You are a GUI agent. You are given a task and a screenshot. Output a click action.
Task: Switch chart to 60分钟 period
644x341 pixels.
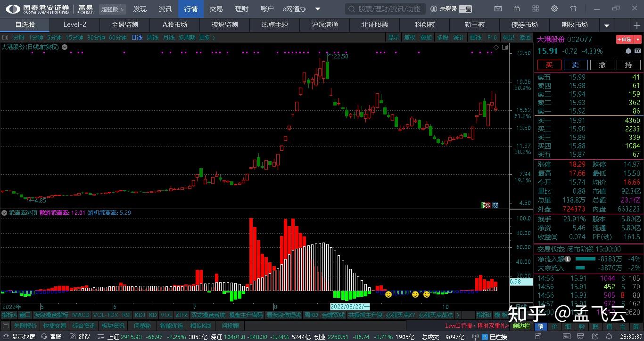pos(117,38)
